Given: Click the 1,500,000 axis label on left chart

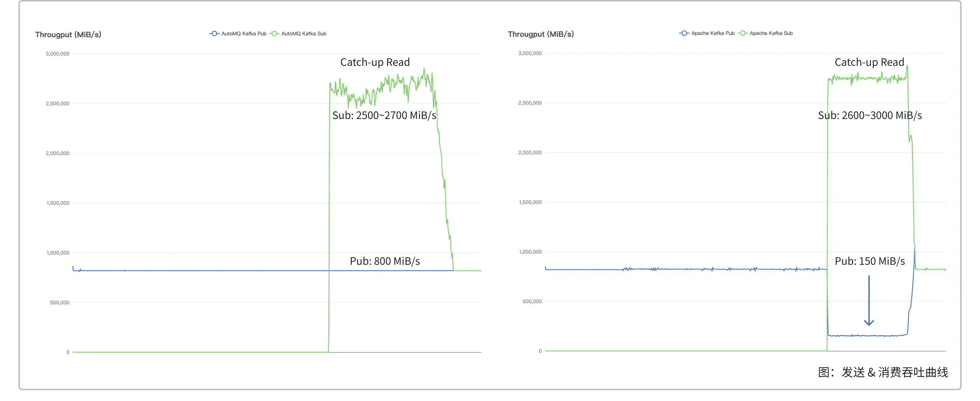Looking at the screenshot, I should pyautogui.click(x=58, y=203).
